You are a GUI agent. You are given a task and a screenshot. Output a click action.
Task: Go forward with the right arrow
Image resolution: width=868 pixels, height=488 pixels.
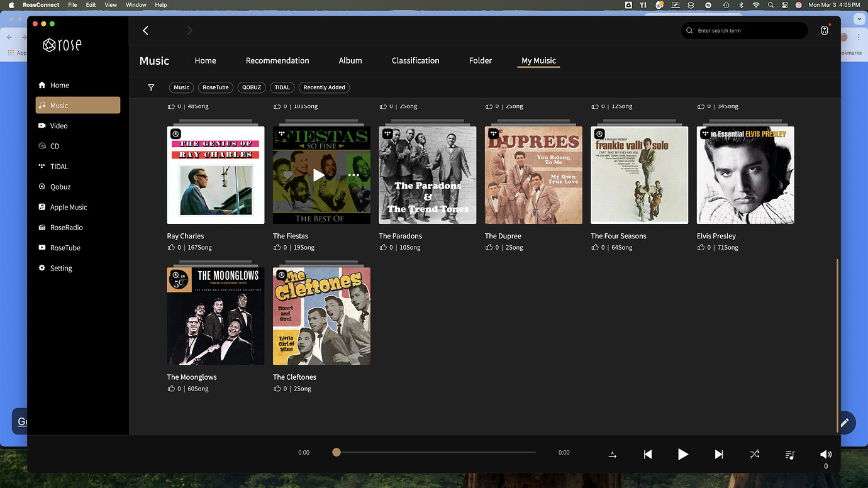point(189,30)
